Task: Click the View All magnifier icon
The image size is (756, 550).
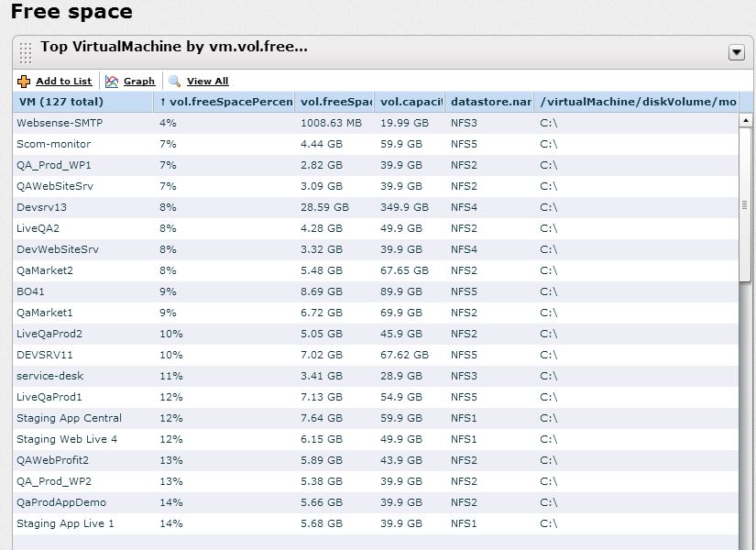Action: click(174, 81)
